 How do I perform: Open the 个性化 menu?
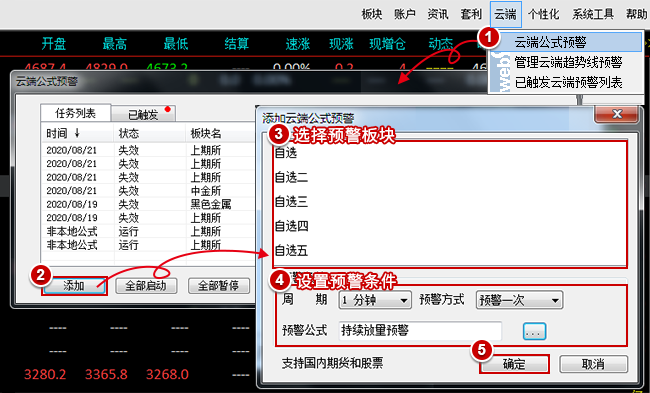pyautogui.click(x=543, y=15)
